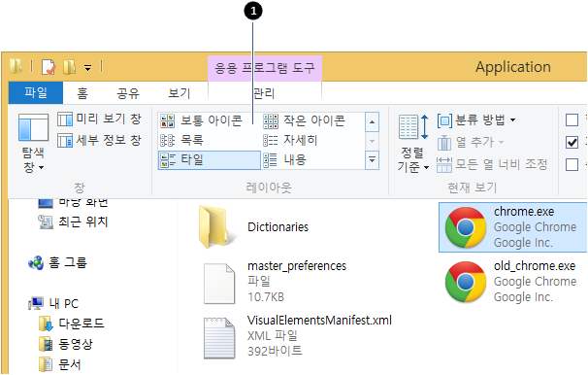The image size is (588, 375).
Task: Select the chrome.exe Chrome icon
Action: coord(466,227)
